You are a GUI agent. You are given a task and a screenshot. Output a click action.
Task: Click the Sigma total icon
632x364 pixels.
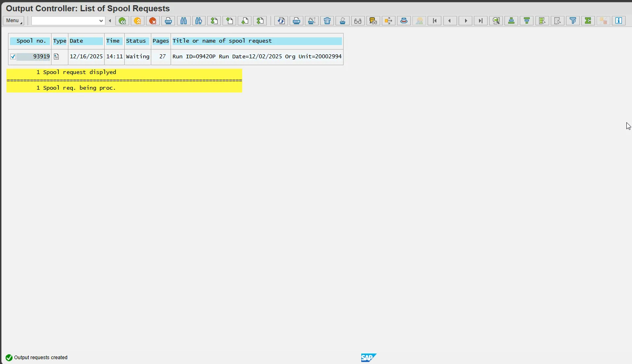pos(588,21)
